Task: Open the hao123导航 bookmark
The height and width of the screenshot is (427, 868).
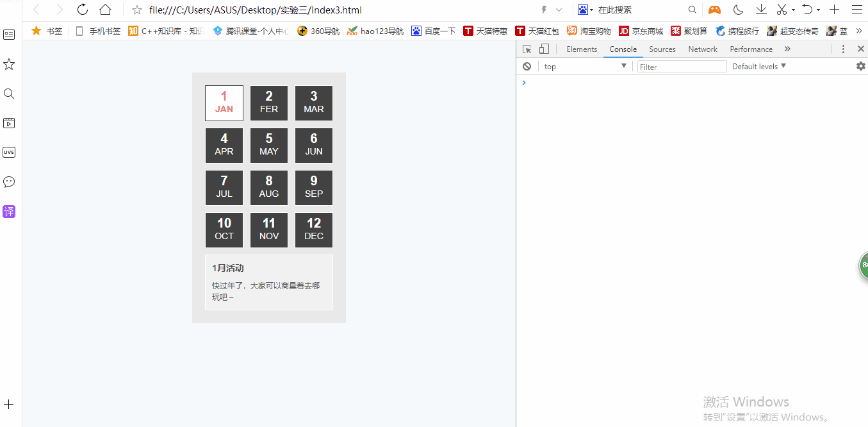Action: click(x=375, y=31)
